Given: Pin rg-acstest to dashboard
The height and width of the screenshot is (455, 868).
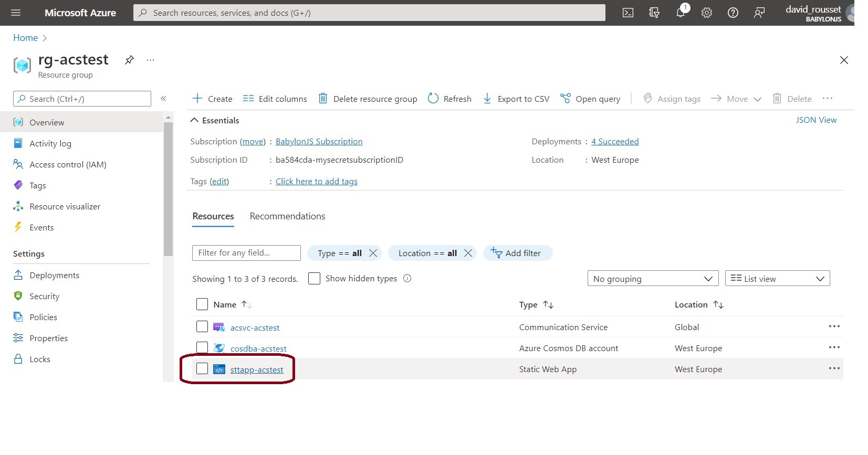Looking at the screenshot, I should [x=129, y=60].
